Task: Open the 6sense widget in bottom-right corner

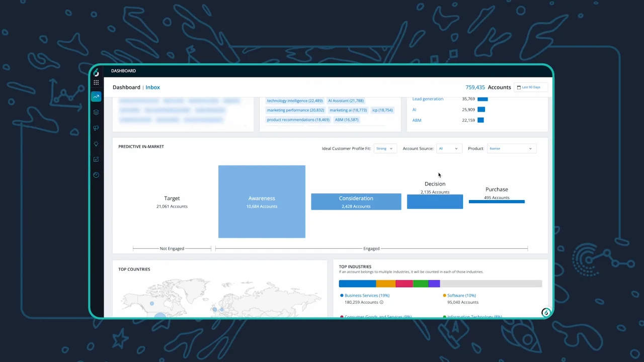Action: point(545,313)
